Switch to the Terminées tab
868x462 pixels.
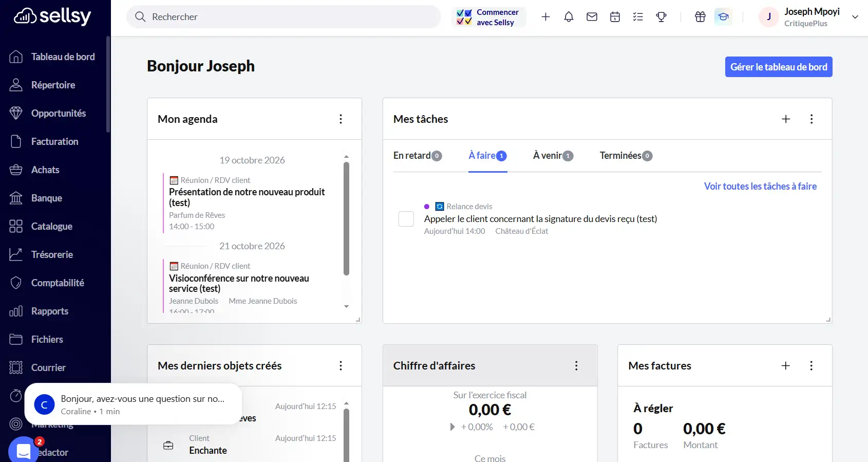(626, 156)
